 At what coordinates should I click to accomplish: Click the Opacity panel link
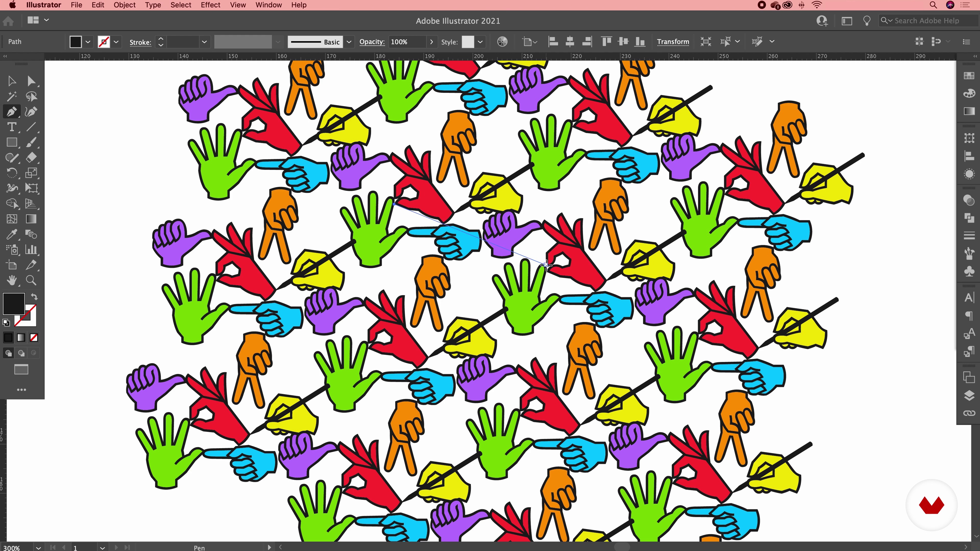[x=372, y=42]
